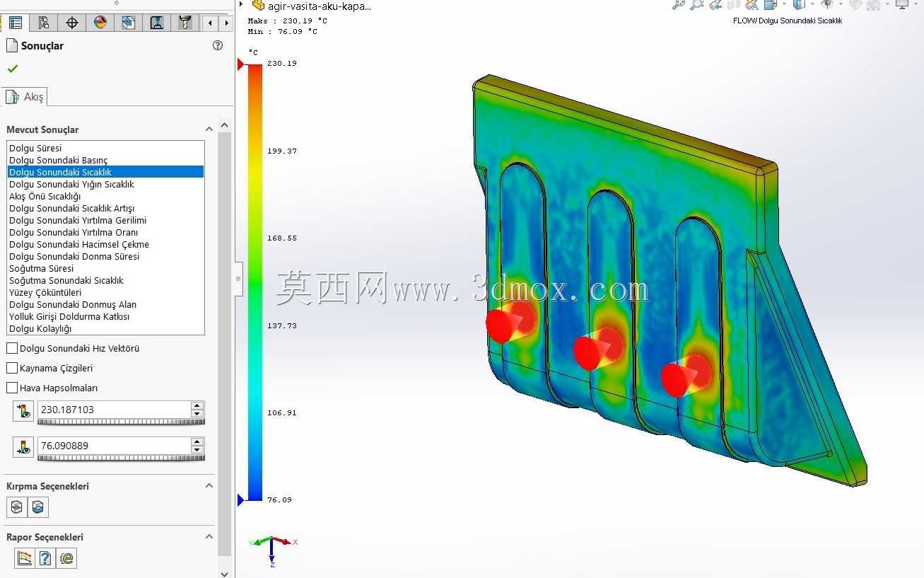Viewport: 924px width, 578px height.
Task: Decrease the minimum value 76.090889 stepper
Action: point(197,450)
